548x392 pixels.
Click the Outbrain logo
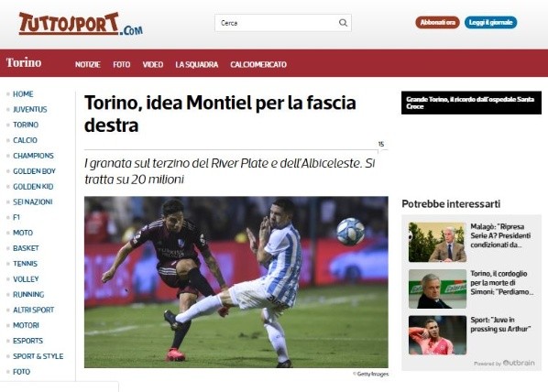pyautogui.click(x=519, y=363)
